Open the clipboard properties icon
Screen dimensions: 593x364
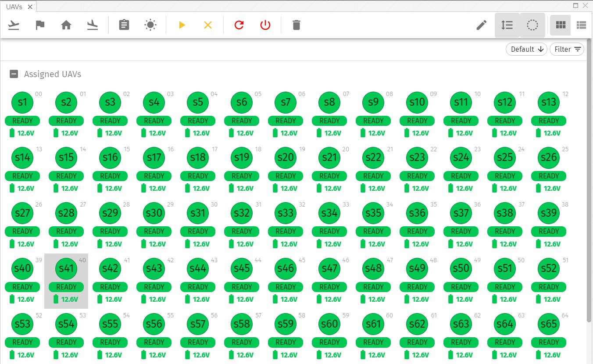(x=124, y=25)
